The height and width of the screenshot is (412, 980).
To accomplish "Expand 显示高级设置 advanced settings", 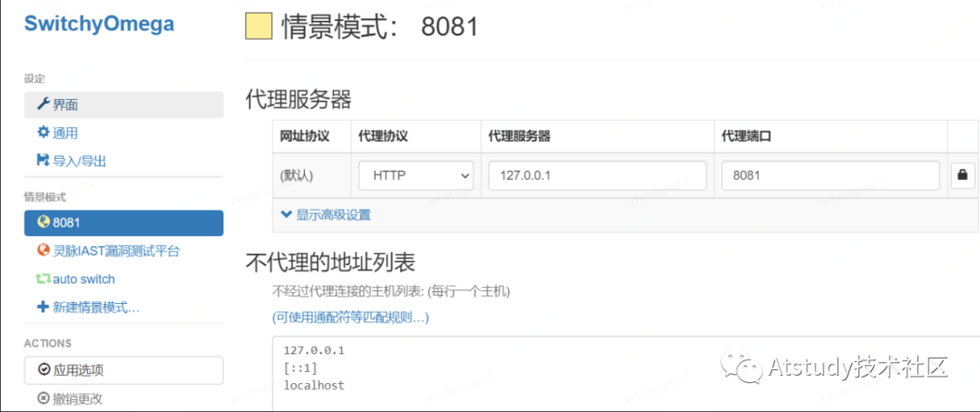I will pos(326,215).
